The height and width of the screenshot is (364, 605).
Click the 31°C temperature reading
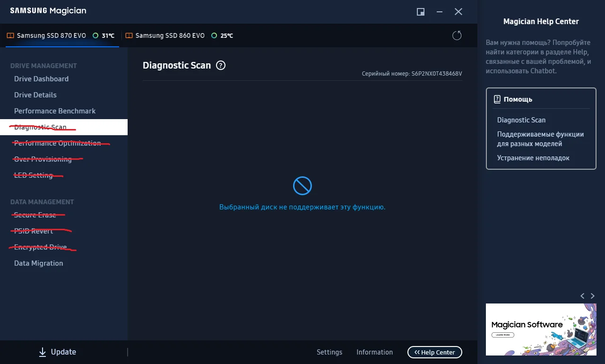pos(108,35)
